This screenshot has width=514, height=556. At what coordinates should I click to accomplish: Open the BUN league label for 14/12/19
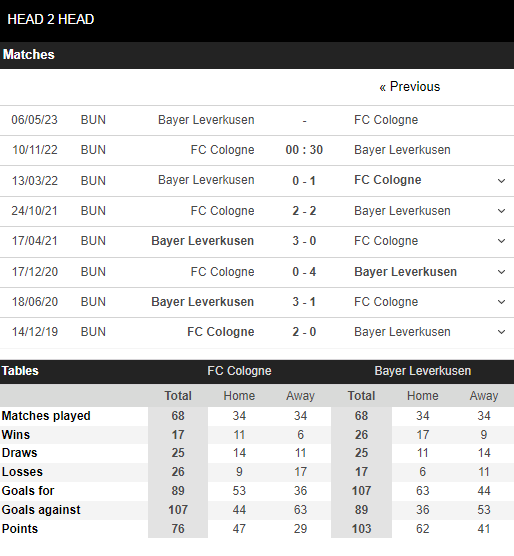pos(93,332)
